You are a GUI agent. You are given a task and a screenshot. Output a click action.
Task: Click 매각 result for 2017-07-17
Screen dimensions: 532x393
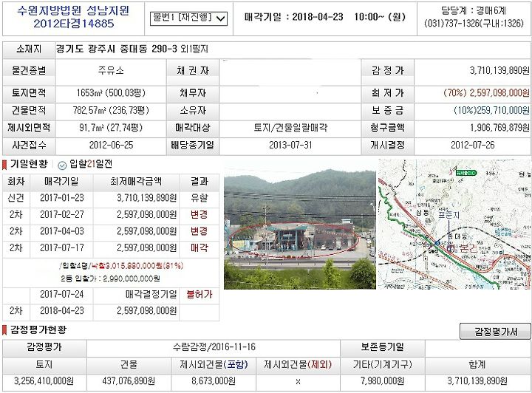(199, 247)
